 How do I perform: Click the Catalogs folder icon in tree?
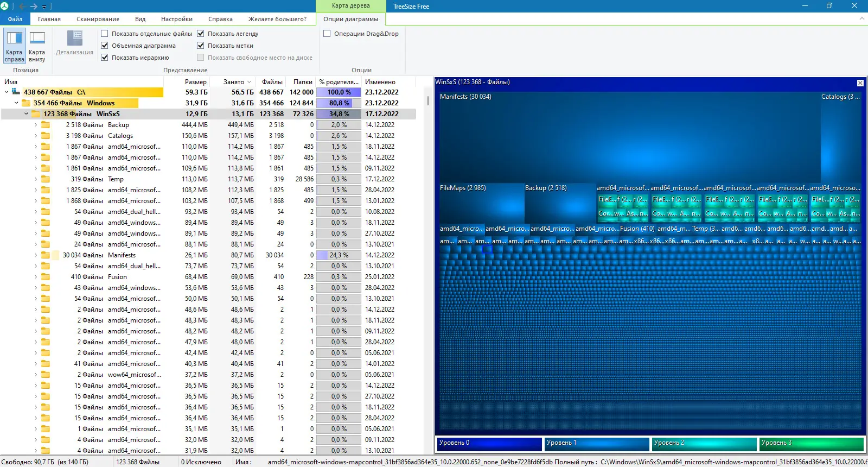46,136
